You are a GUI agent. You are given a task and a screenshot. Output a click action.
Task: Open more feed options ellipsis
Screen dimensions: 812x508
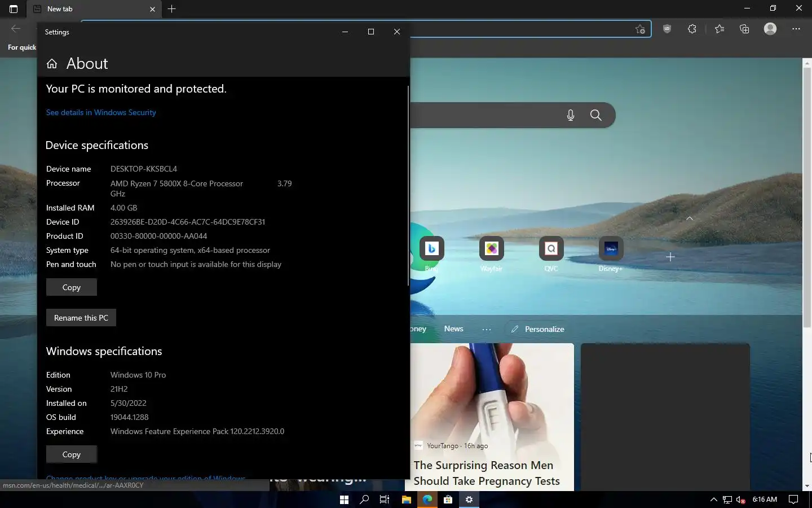[487, 329]
